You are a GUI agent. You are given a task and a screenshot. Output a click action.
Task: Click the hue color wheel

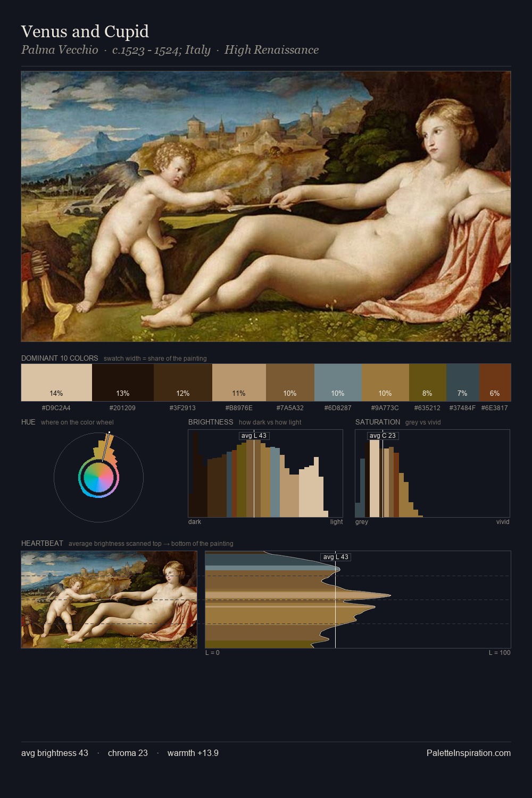[98, 477]
